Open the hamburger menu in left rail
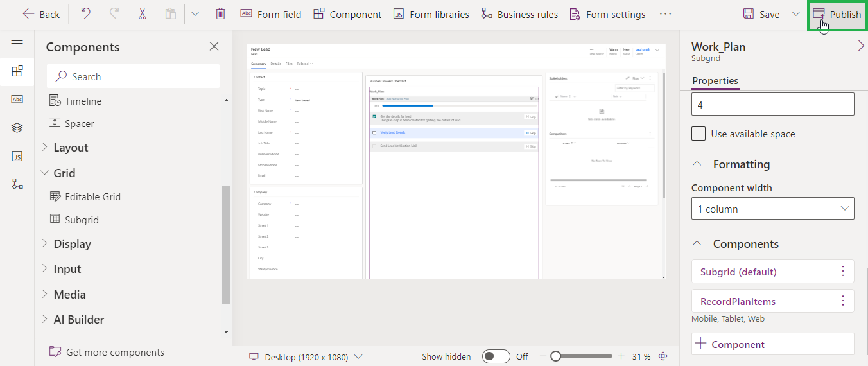 [17, 44]
